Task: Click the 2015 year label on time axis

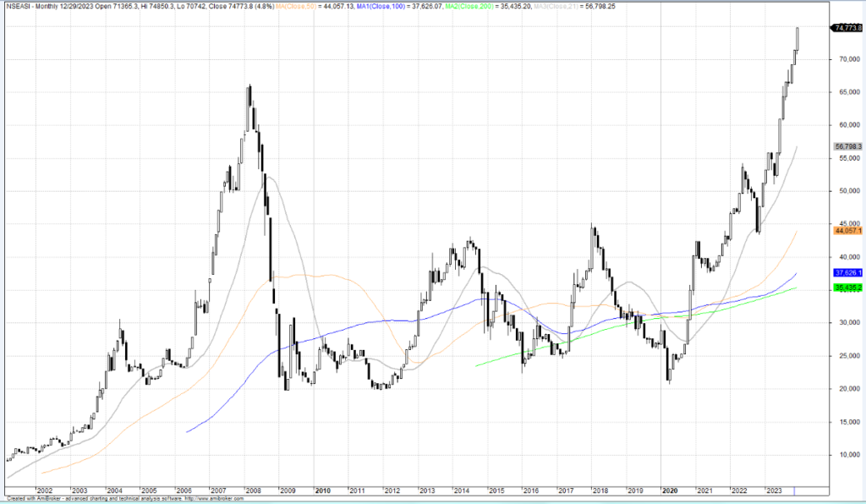Action: pos(496,490)
